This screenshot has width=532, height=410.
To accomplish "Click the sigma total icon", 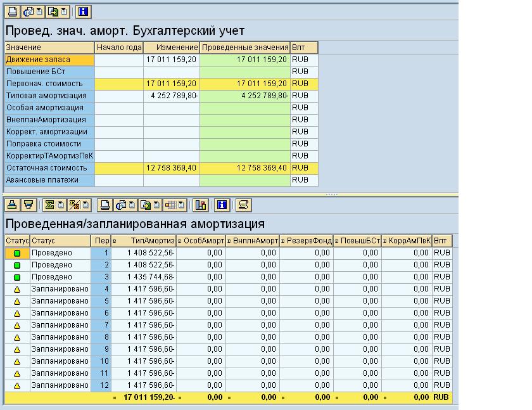I will 49,205.
